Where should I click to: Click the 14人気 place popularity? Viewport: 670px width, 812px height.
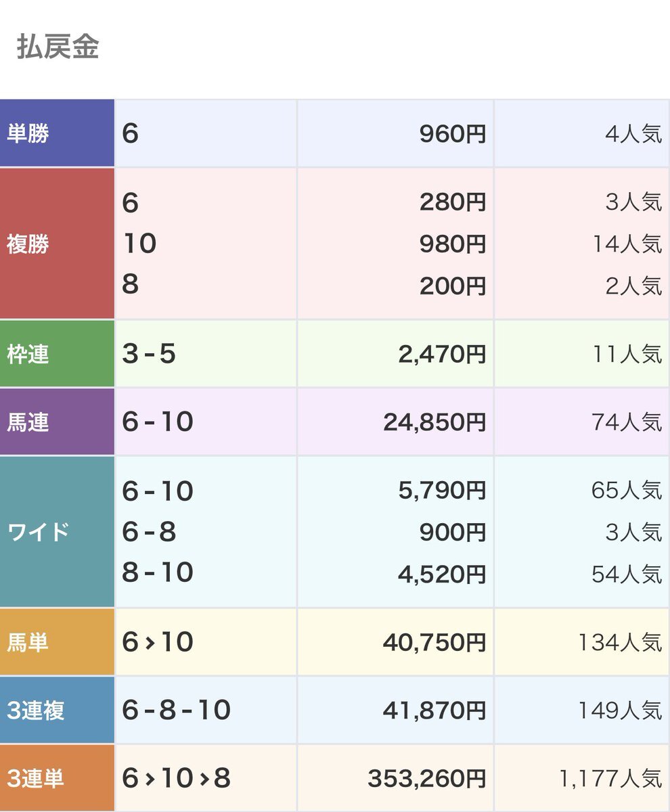[627, 244]
